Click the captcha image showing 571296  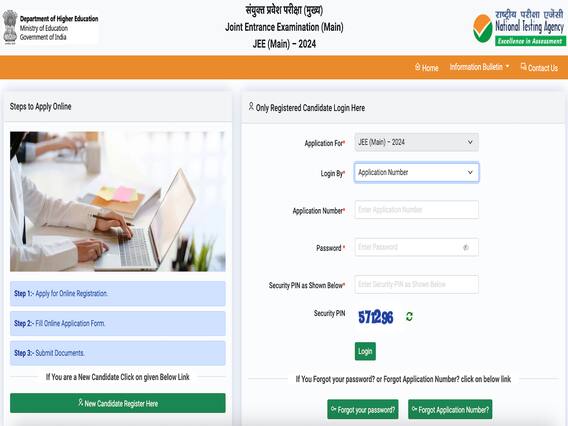click(376, 317)
